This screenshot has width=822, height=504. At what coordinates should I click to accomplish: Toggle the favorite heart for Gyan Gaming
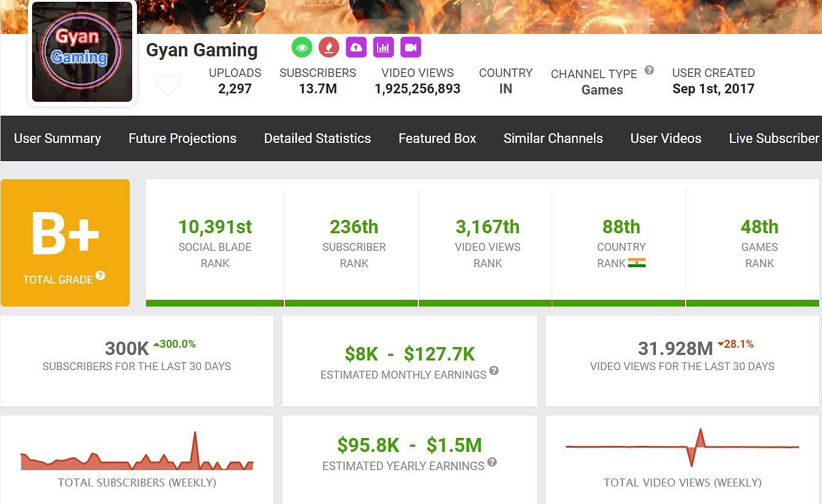tap(168, 84)
